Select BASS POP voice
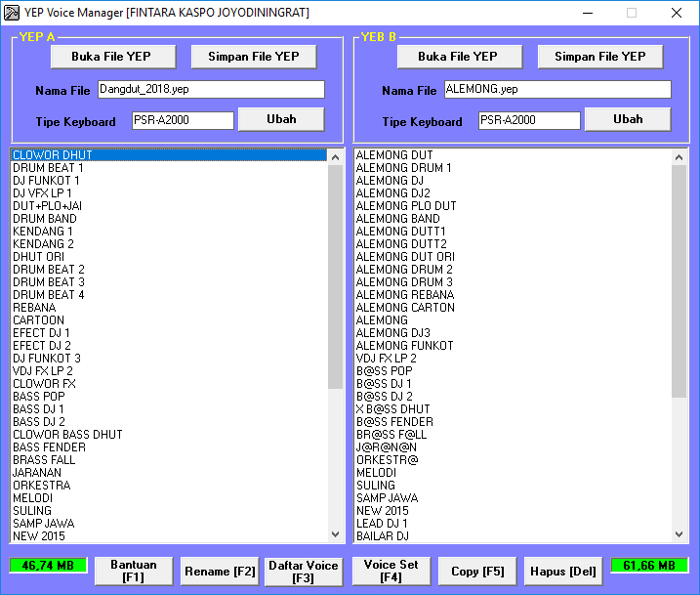700x595 pixels. tap(168, 397)
